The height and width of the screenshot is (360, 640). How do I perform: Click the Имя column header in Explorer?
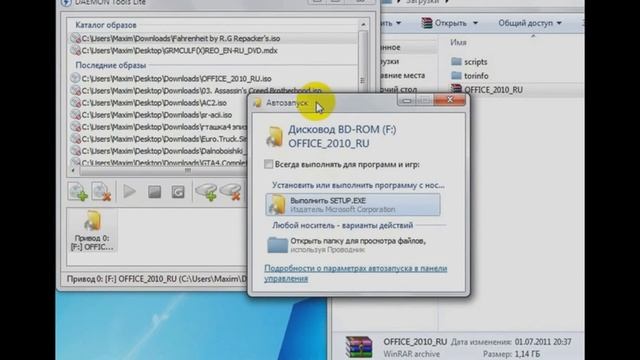click(x=458, y=42)
